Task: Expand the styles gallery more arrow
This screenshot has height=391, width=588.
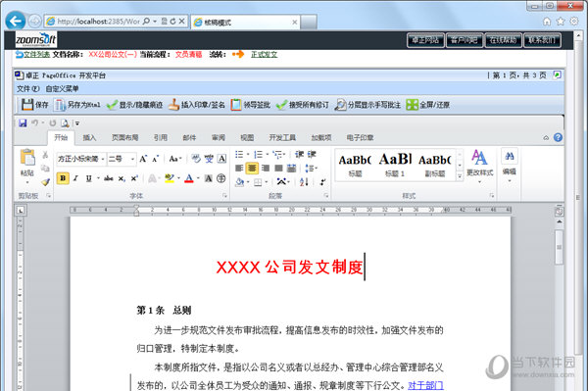Action: click(460, 175)
